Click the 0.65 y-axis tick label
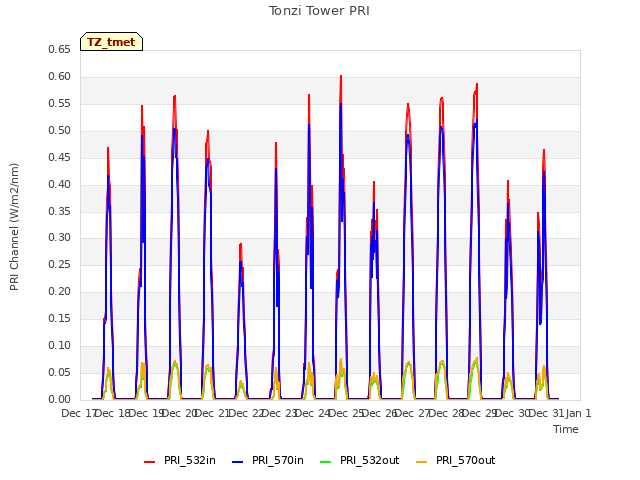The width and height of the screenshot is (640, 480). pos(60,49)
